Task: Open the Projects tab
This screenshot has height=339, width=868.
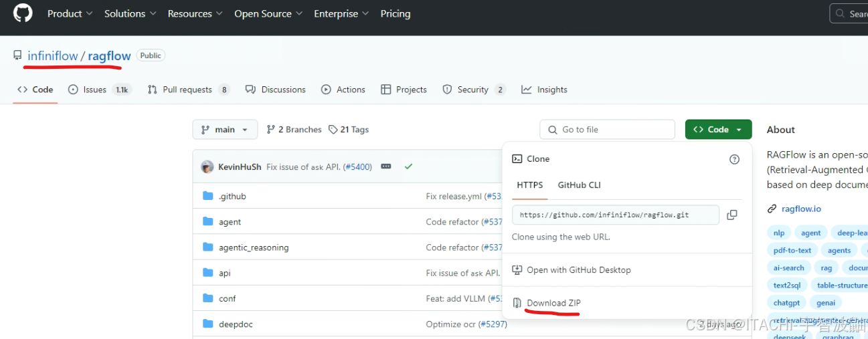Action: [404, 90]
